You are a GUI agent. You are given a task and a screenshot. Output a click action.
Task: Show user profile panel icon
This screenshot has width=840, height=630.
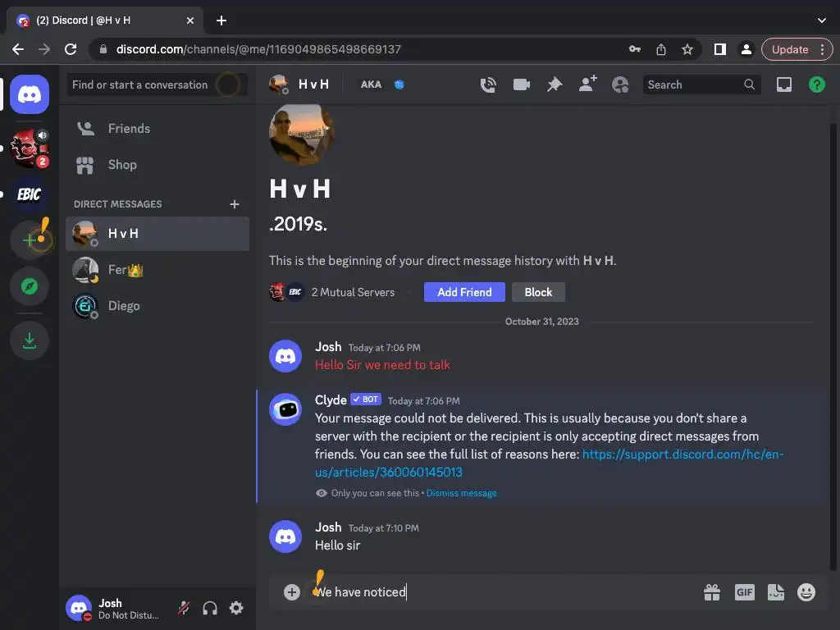click(620, 84)
